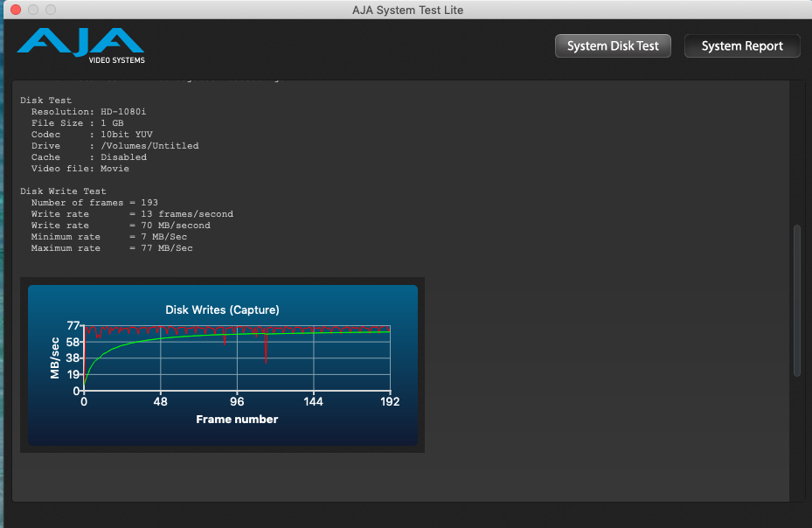Screen dimensions: 812x528
Task: Click the 'AJA System Test Lite' title bar text
Action: coord(408,10)
